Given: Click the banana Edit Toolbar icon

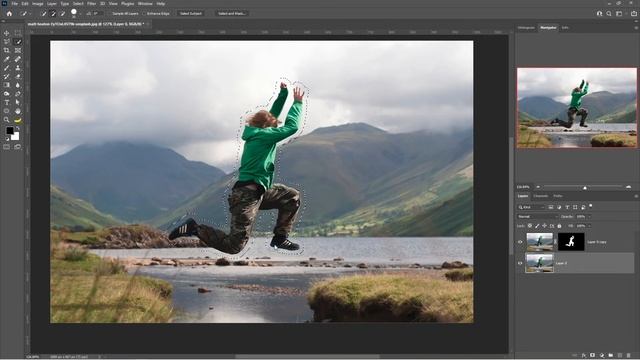Looking at the screenshot, I should pyautogui.click(x=18, y=120).
